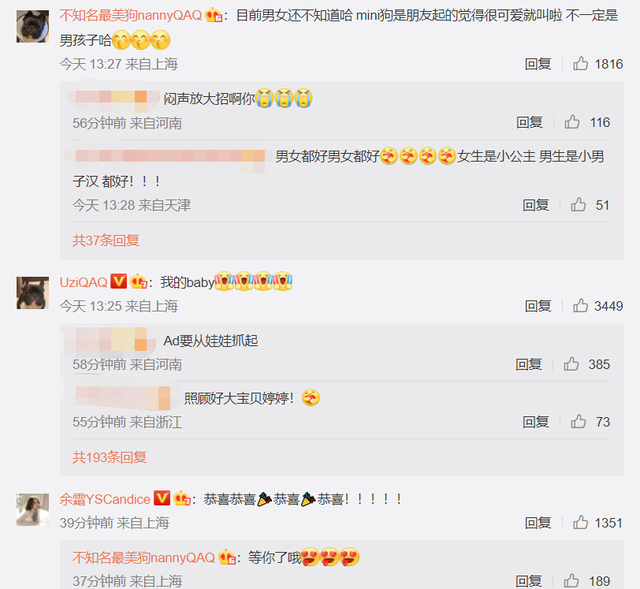Screen dimensions: 640x589
Task: Like UziQAQ's comment with 3449 likes
Action: [x=580, y=306]
